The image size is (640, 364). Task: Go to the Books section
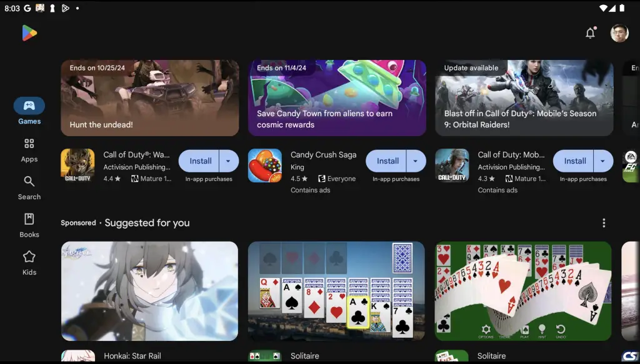coord(29,226)
